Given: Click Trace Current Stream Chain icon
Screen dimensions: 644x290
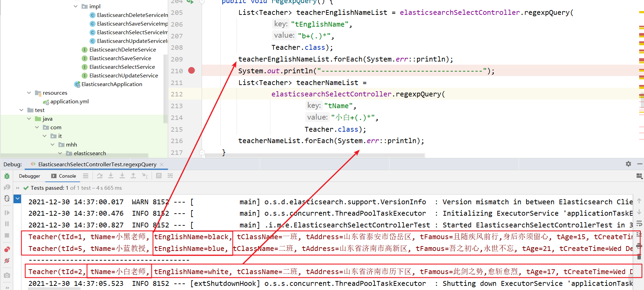Looking at the screenshot, I should (x=170, y=176).
